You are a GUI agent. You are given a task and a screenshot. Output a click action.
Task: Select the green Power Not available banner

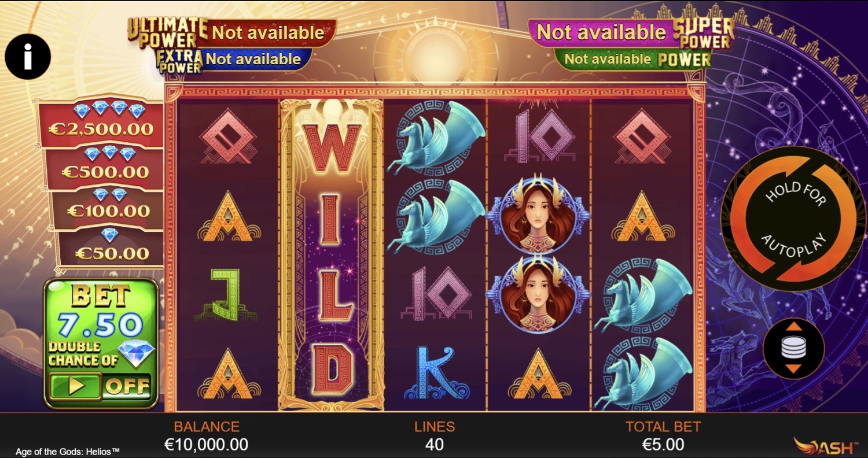(x=632, y=59)
